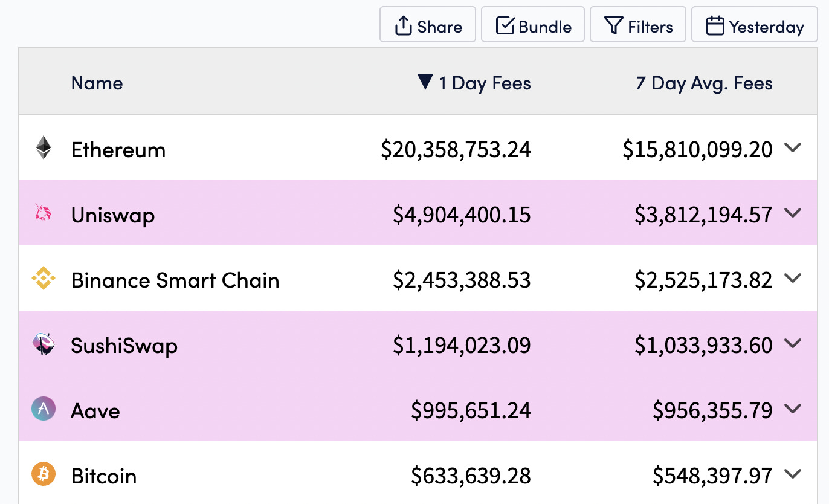Click the Bitcoin logo icon
The height and width of the screenshot is (504, 829).
[x=43, y=474]
